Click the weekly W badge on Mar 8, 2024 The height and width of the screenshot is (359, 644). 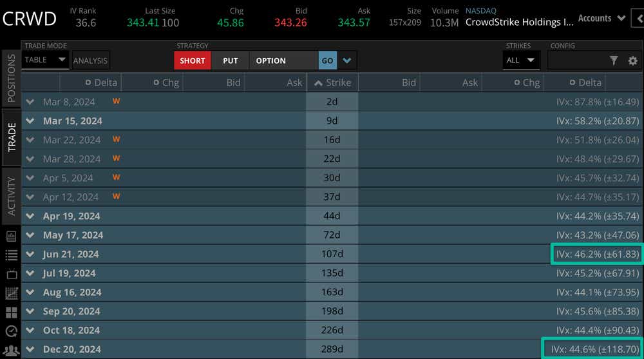tap(116, 101)
